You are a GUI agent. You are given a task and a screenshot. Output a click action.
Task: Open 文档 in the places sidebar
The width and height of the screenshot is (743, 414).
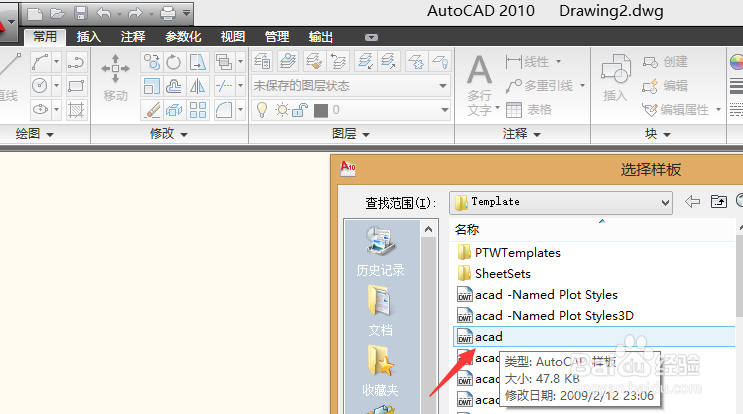381,310
